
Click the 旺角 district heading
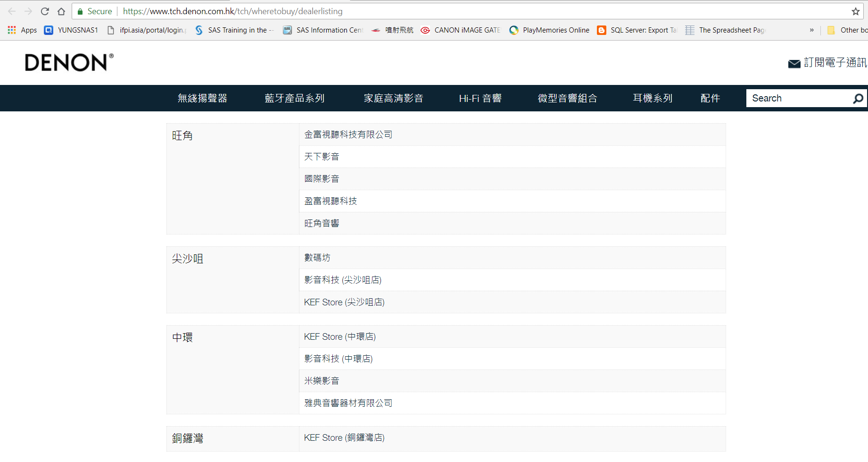pos(182,136)
